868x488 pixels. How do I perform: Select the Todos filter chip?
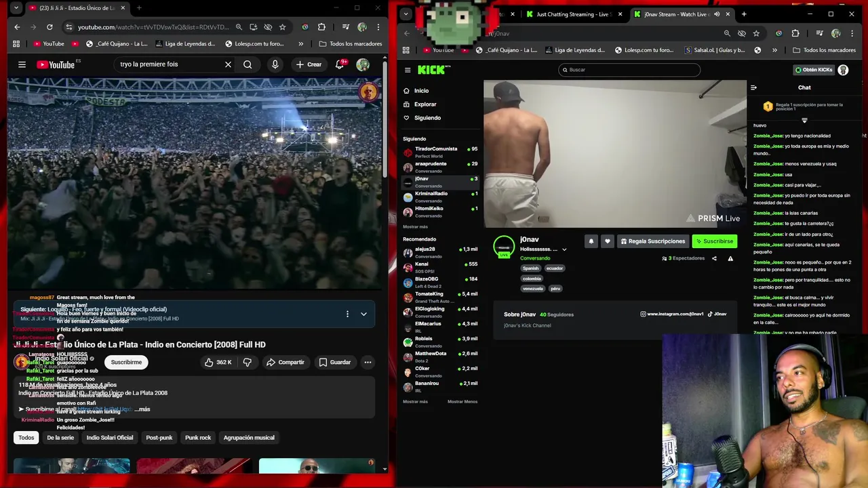click(x=26, y=437)
